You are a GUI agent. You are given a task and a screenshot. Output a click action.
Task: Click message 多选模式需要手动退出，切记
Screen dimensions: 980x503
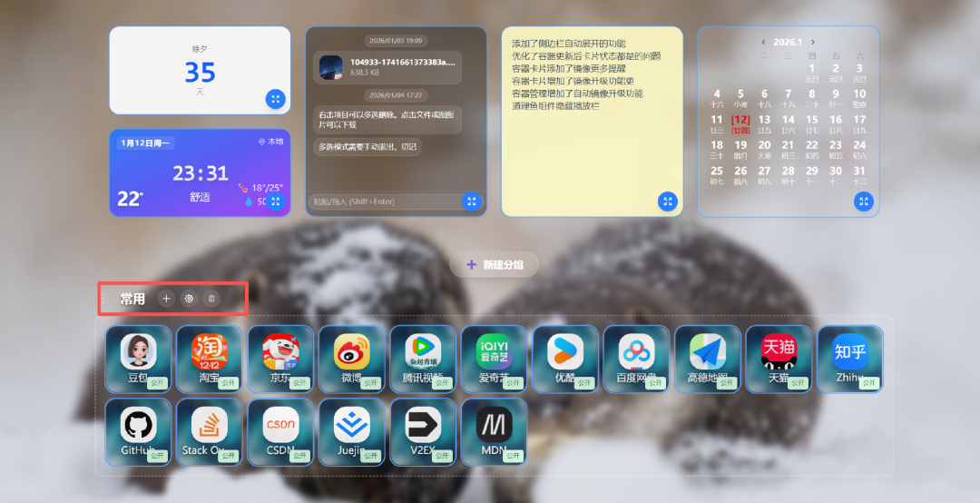coord(367,147)
